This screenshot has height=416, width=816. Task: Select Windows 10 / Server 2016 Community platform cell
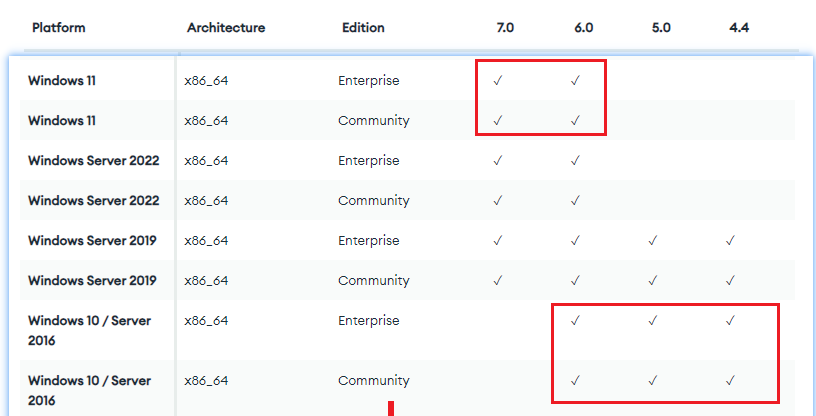point(90,390)
